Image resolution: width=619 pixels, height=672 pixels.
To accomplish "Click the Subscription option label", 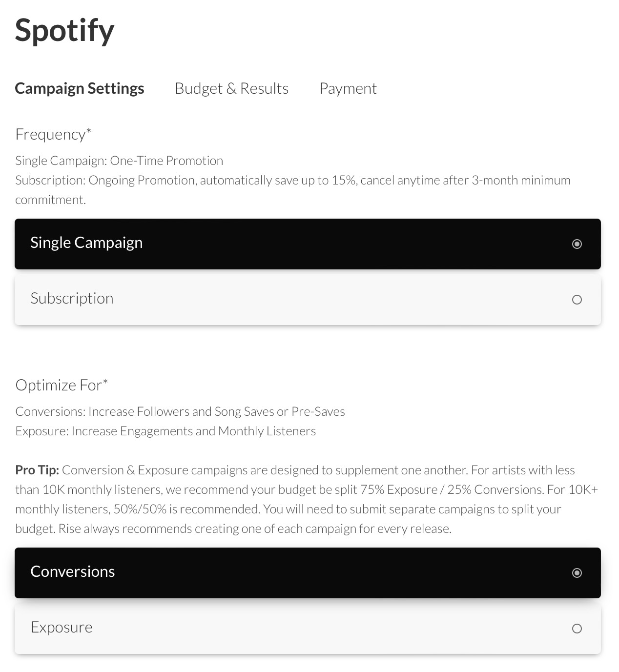I will (72, 298).
